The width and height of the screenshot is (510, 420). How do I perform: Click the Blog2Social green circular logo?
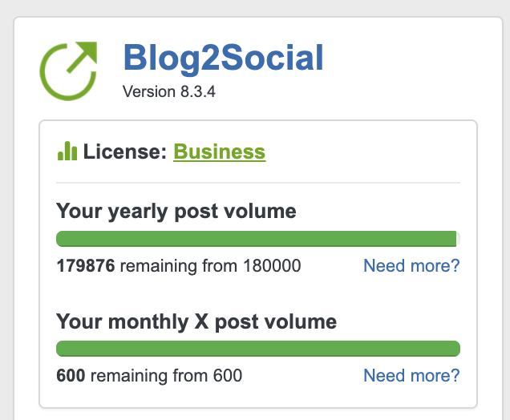pyautogui.click(x=69, y=71)
